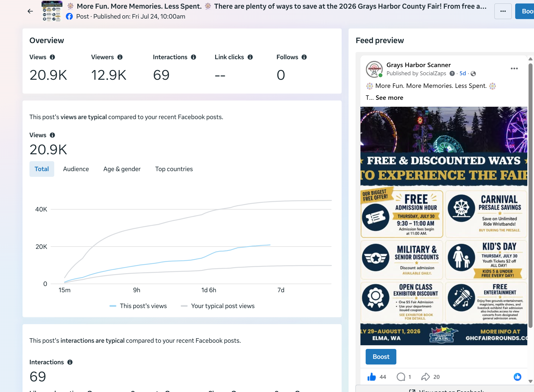
Task: Show info icon beside chart Views heading
Action: pyautogui.click(x=52, y=135)
